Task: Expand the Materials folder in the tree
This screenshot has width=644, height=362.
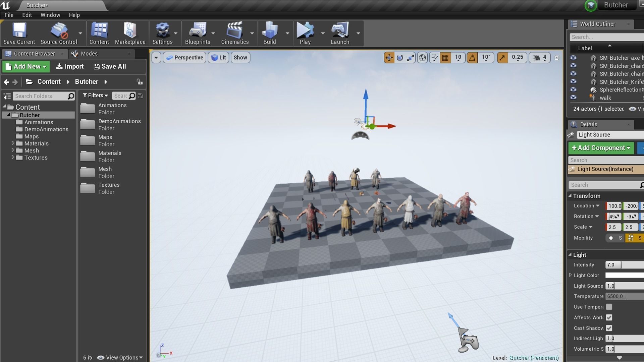Action: pos(13,143)
